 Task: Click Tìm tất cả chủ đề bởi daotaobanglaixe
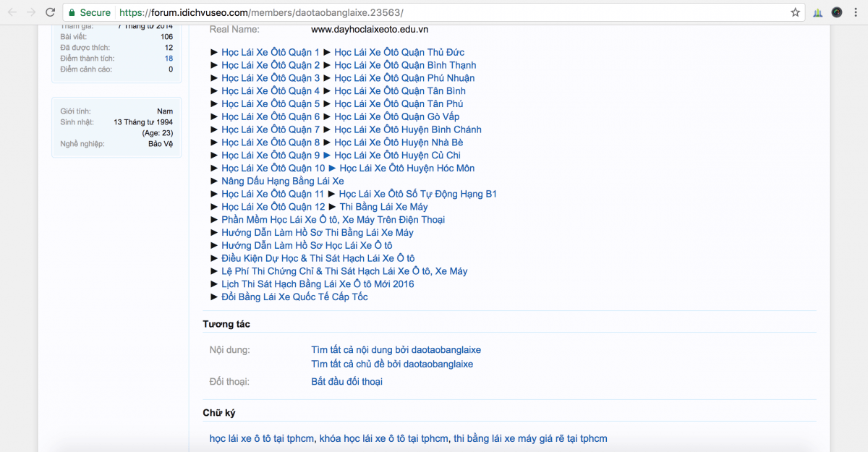391,364
